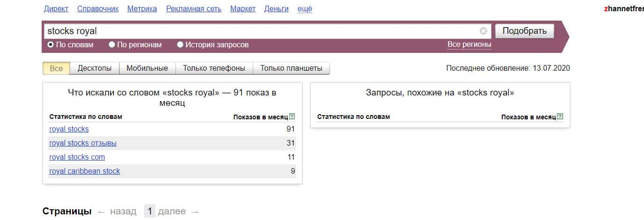Open the 'royal stocks отзывы' query link
This screenshot has width=644, height=220.
coord(83,143)
